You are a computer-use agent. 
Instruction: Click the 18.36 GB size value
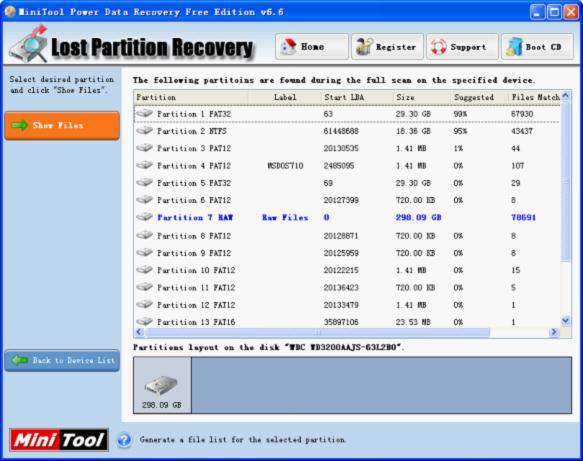(x=413, y=131)
